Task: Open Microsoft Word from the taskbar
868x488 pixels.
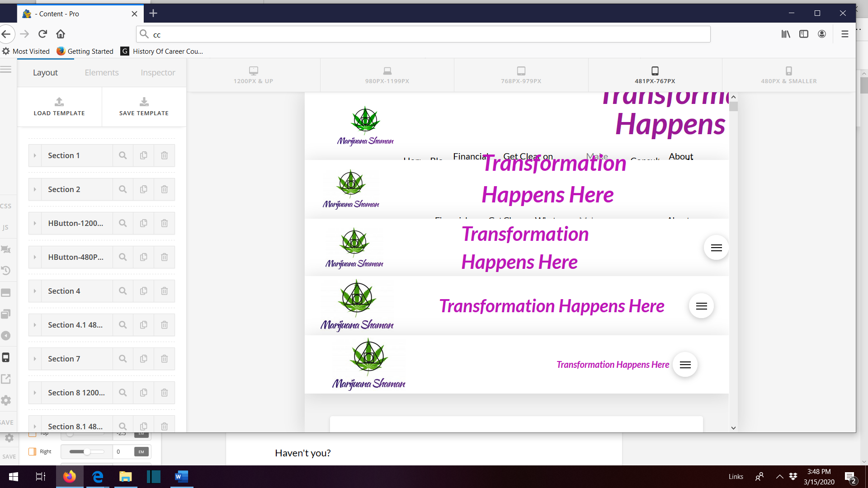Action: [181, 477]
